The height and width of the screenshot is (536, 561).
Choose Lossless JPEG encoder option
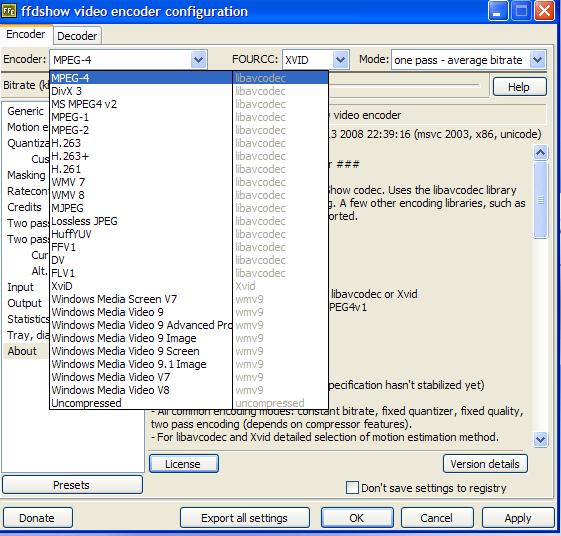tap(189, 221)
